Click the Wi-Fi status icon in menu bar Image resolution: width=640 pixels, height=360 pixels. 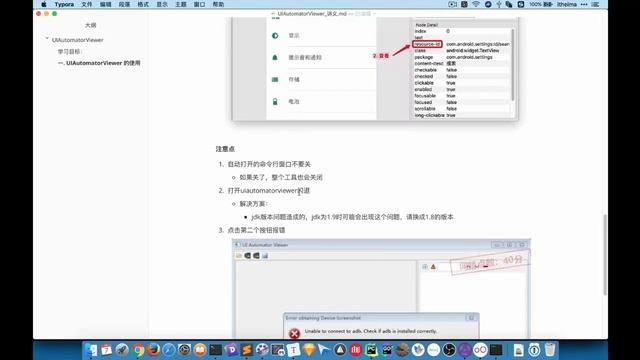point(476,4)
